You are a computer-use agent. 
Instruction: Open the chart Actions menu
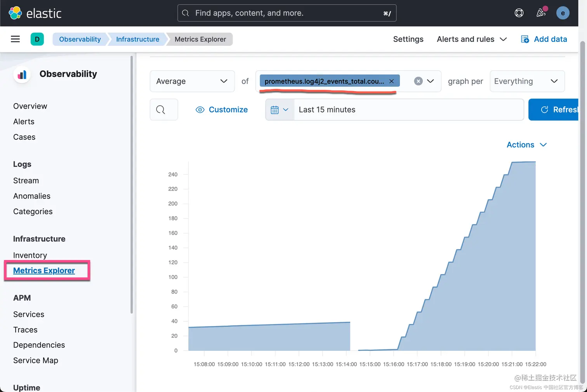click(526, 145)
